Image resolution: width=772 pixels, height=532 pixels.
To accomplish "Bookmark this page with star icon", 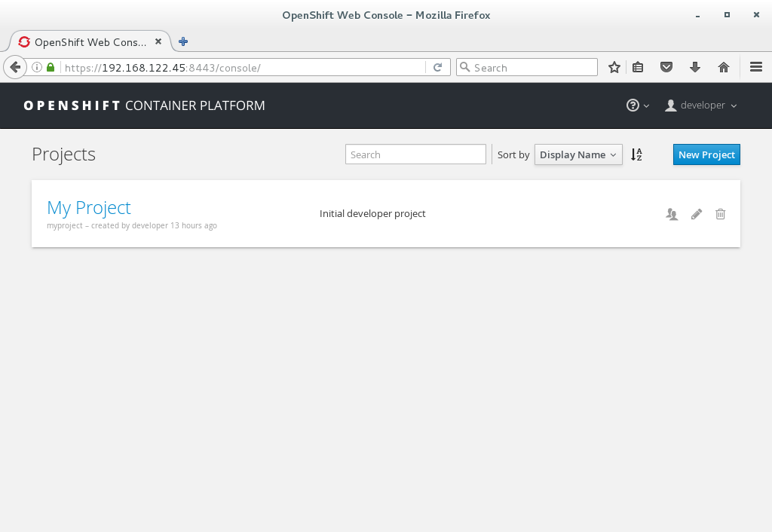I will (614, 68).
